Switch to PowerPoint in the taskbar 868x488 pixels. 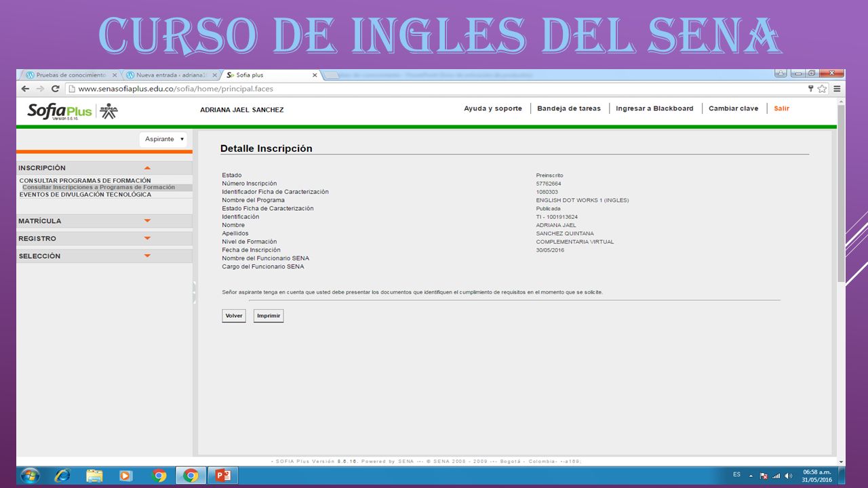point(222,476)
